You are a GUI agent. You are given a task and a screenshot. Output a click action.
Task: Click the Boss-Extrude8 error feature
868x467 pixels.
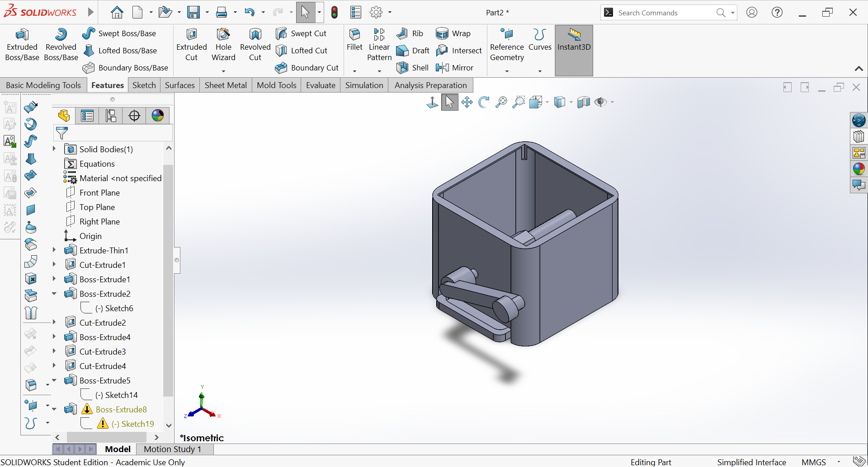point(121,409)
